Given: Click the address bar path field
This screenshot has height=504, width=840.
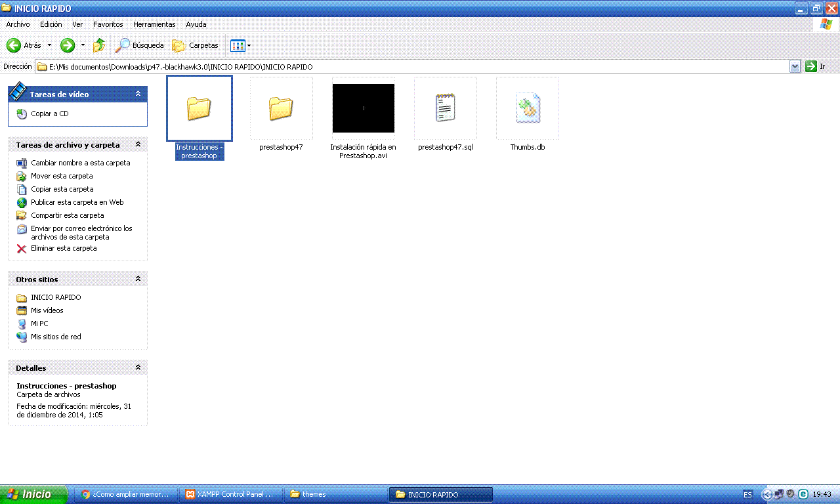Looking at the screenshot, I should click(x=413, y=66).
